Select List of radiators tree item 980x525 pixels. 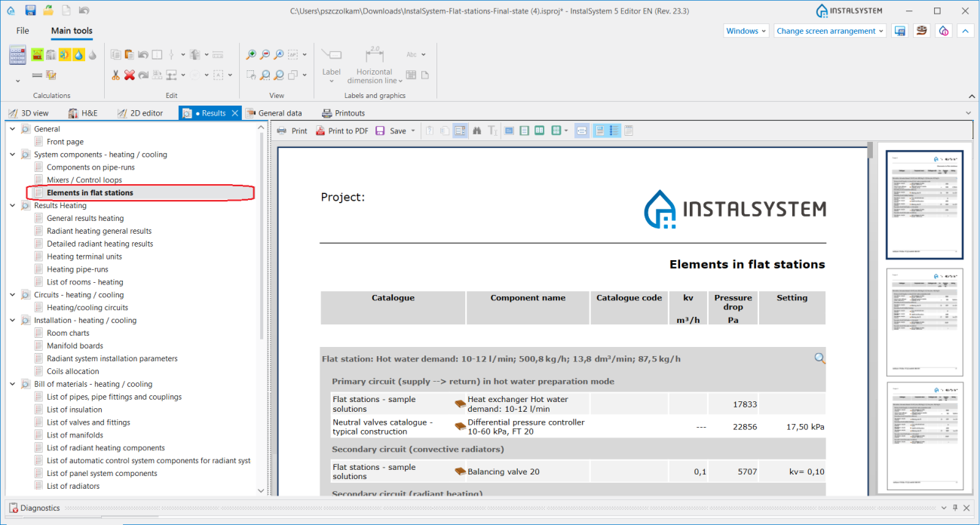(73, 487)
